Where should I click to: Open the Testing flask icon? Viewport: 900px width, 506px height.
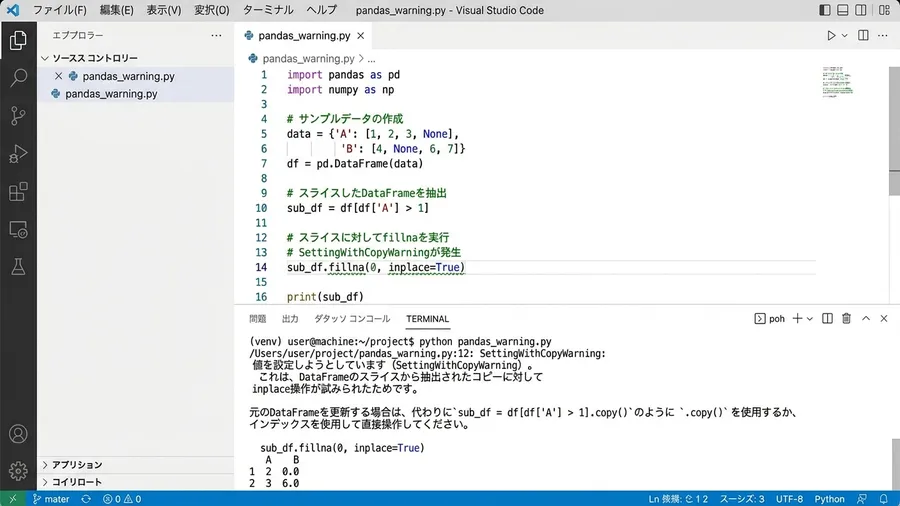pyautogui.click(x=18, y=267)
